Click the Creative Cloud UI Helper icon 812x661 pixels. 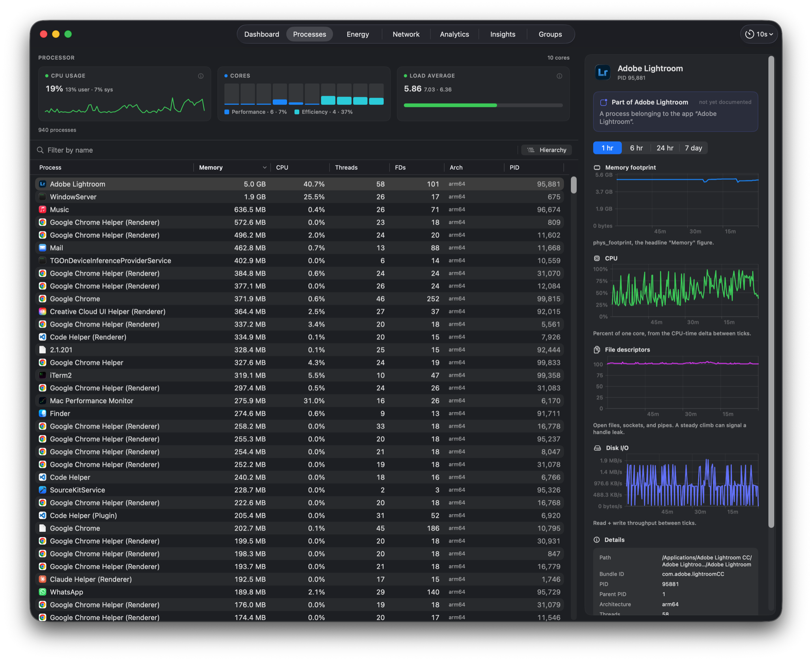click(42, 312)
